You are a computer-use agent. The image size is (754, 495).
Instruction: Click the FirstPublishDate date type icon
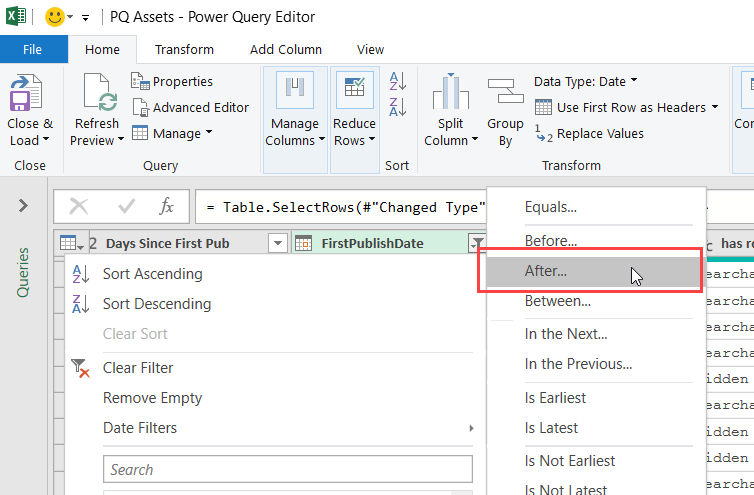tap(303, 243)
